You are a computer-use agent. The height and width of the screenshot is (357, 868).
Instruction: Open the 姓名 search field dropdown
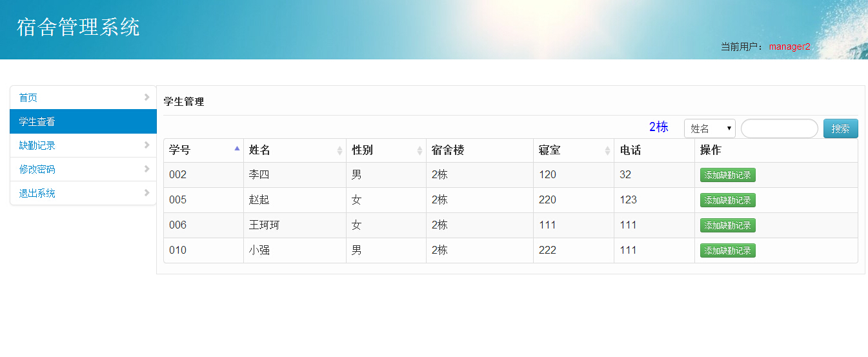[710, 128]
